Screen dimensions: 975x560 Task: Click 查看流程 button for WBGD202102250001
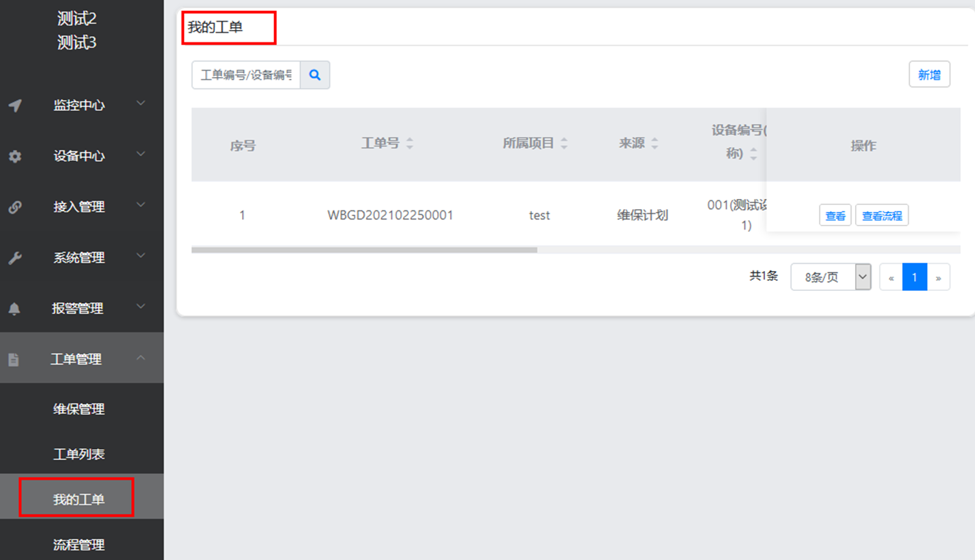tap(882, 215)
